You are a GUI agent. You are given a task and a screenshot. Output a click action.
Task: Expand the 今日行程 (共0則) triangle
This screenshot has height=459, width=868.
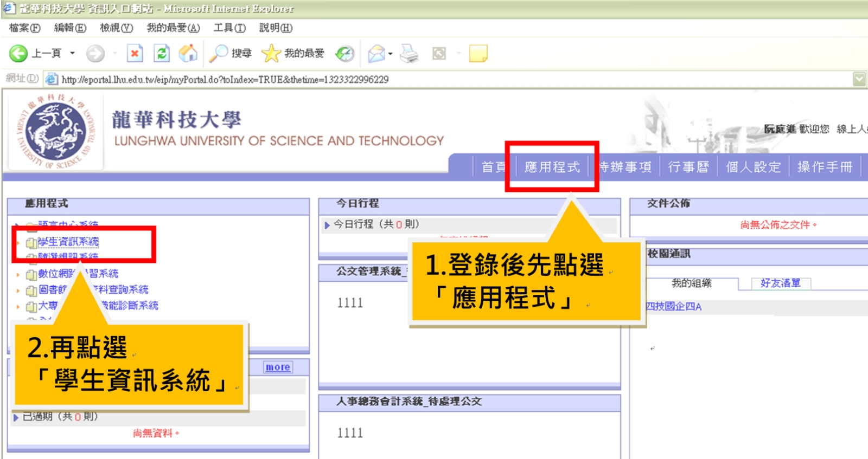(x=327, y=225)
